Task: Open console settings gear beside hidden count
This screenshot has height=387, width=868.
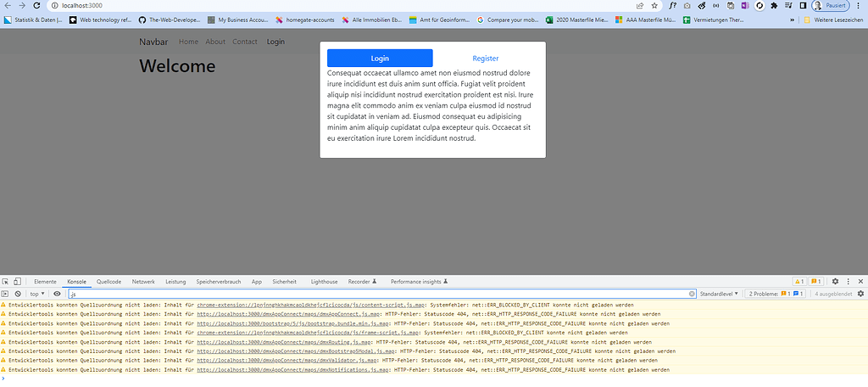Action: pyautogui.click(x=860, y=294)
